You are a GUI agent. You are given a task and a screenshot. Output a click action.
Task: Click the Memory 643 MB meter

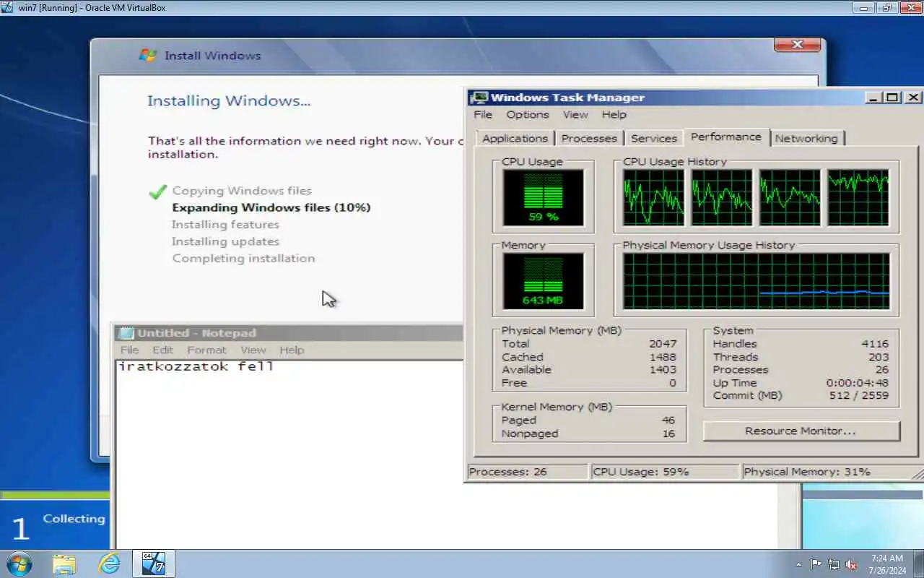pos(543,281)
